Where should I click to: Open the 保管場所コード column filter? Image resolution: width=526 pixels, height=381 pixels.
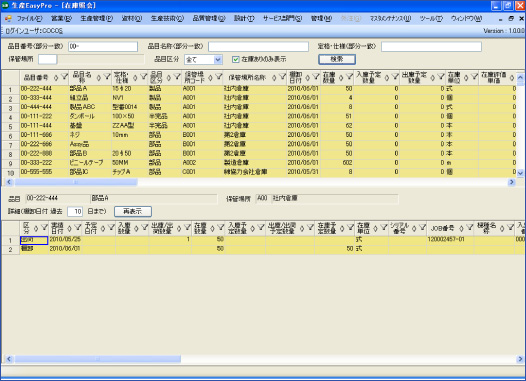click(x=219, y=77)
